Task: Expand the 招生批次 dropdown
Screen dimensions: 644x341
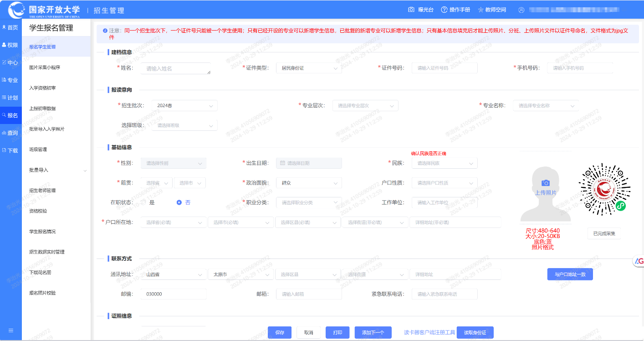Action: pyautogui.click(x=184, y=106)
